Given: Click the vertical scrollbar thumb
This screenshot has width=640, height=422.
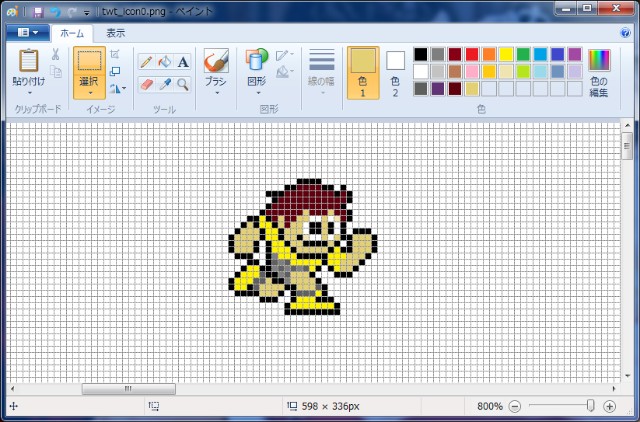Looking at the screenshot, I should coord(627,146).
